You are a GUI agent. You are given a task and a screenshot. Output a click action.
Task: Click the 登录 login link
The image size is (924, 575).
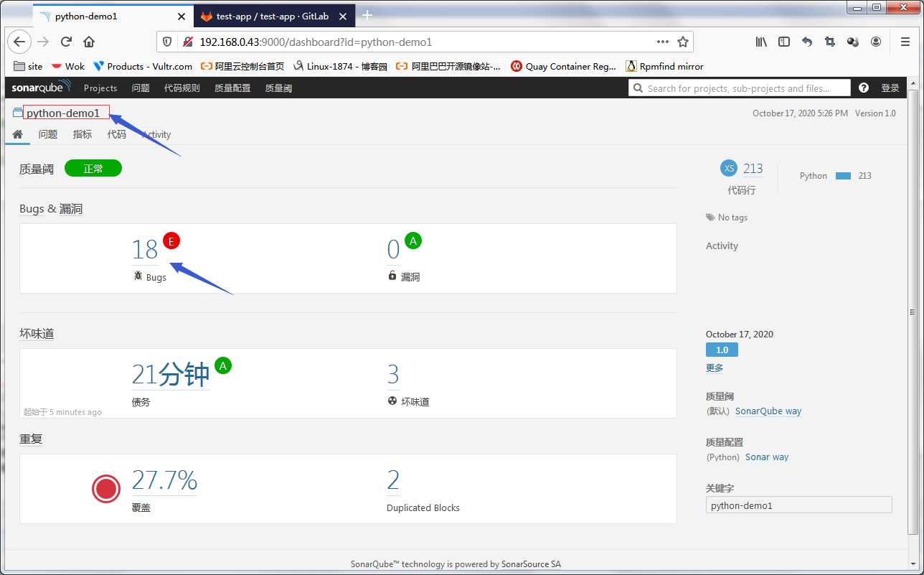[x=890, y=88]
